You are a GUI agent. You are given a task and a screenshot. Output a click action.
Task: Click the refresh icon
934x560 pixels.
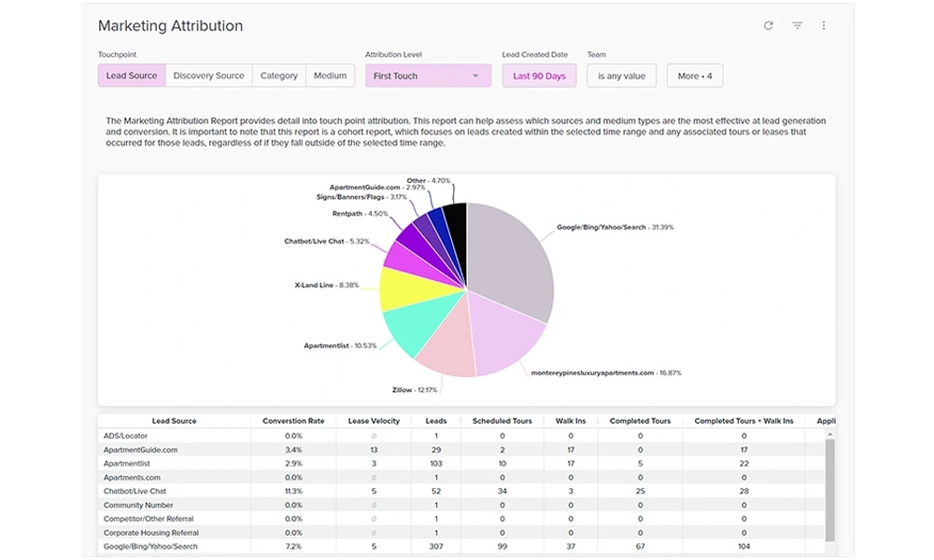point(769,25)
